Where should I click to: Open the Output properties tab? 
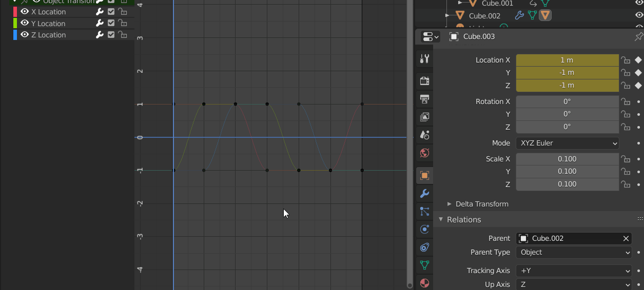pos(424,99)
